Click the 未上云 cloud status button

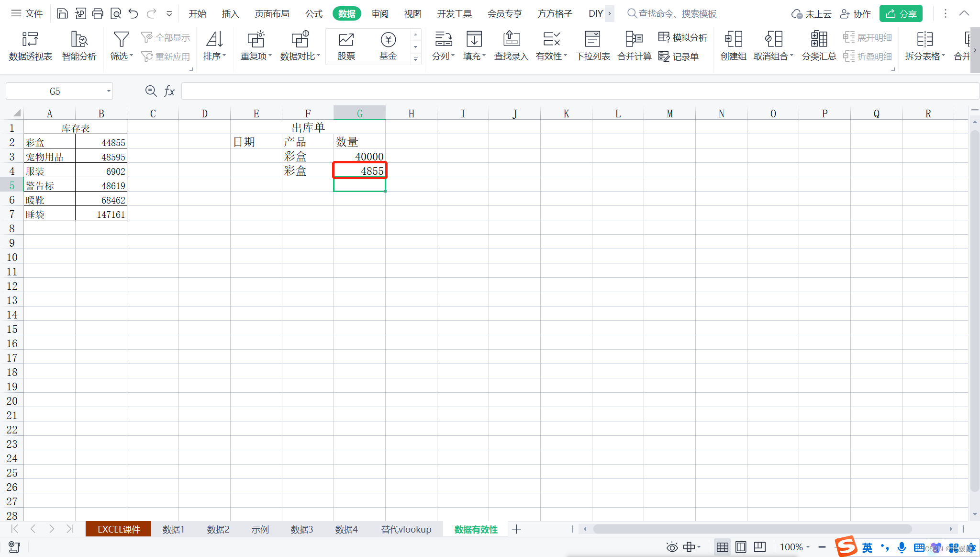point(811,14)
